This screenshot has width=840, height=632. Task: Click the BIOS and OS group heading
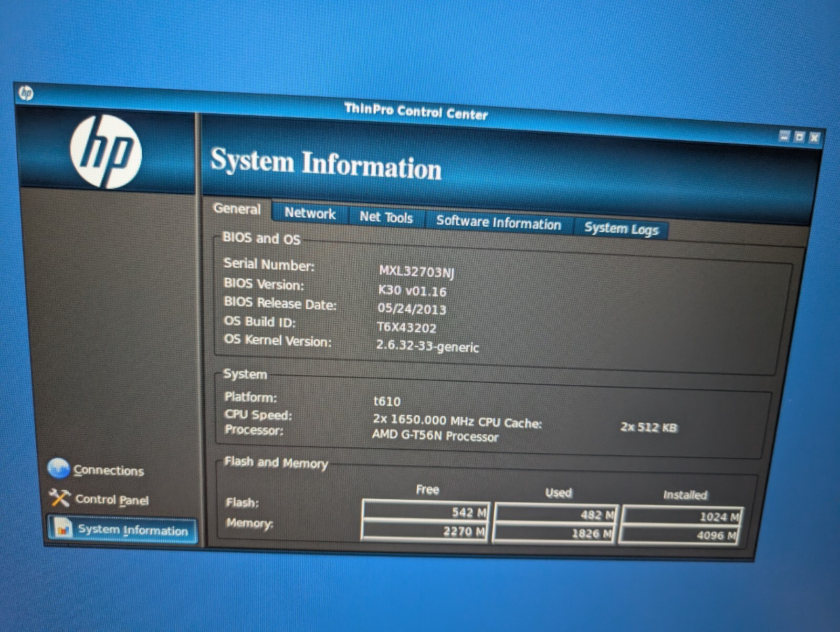pos(261,238)
